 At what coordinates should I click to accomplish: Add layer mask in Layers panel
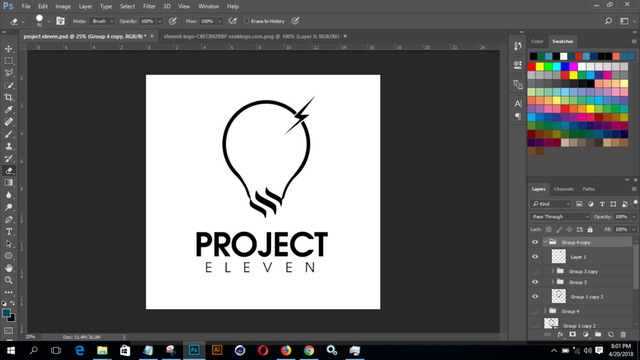pyautogui.click(x=573, y=335)
